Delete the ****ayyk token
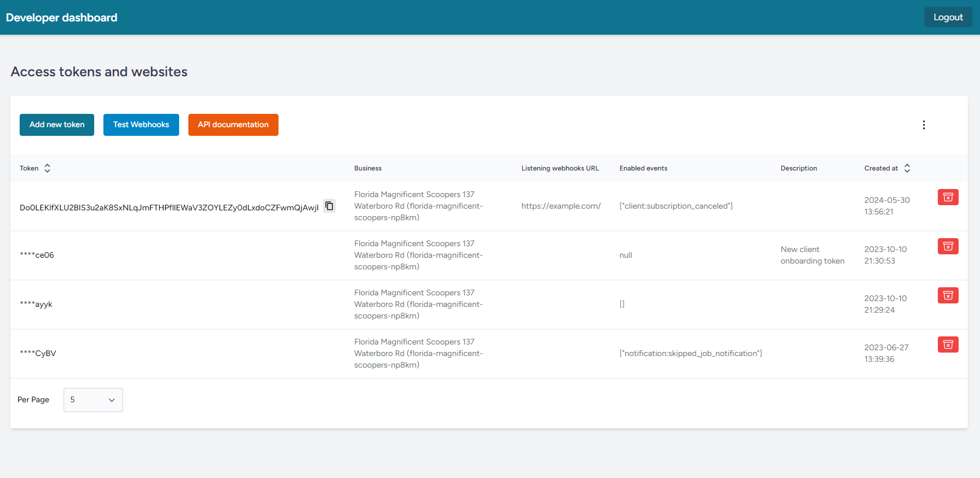The image size is (980, 478). (x=948, y=295)
